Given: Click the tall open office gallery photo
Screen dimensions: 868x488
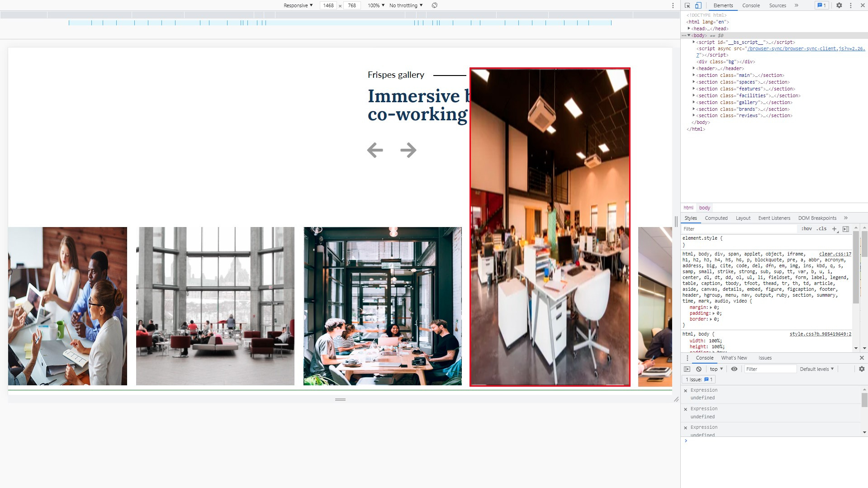Looking at the screenshot, I should click(x=550, y=227).
